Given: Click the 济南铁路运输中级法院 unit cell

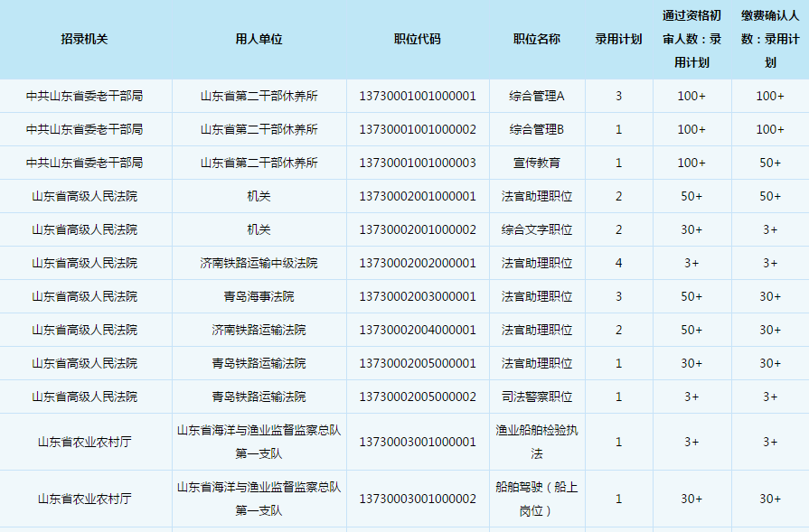Looking at the screenshot, I should pos(259,264).
